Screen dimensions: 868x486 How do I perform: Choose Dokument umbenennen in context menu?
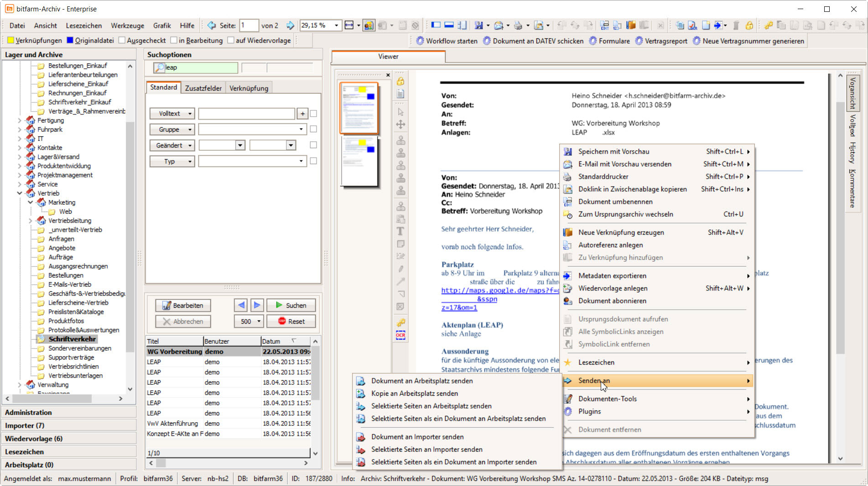pyautogui.click(x=615, y=202)
